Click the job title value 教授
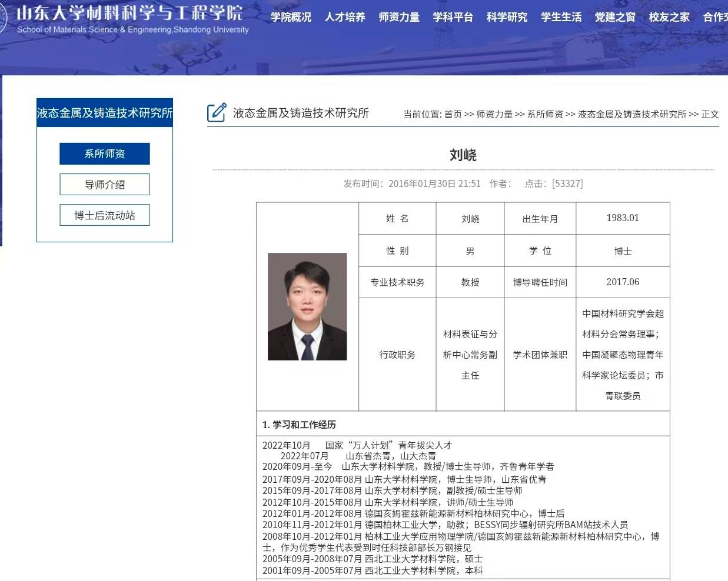 (470, 282)
